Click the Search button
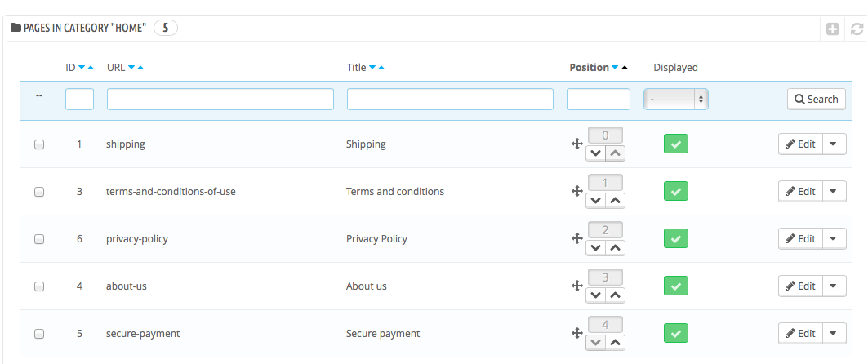The width and height of the screenshot is (868, 364). [x=816, y=100]
